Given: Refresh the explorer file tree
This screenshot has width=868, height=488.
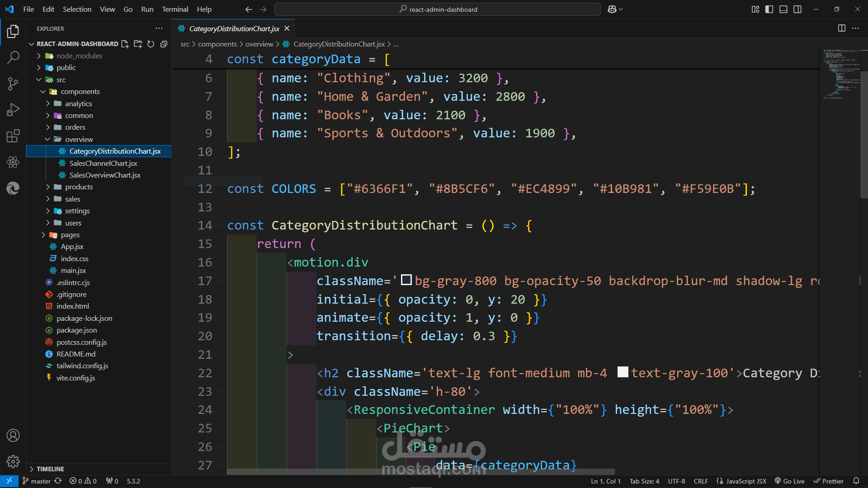Looking at the screenshot, I should click(151, 44).
